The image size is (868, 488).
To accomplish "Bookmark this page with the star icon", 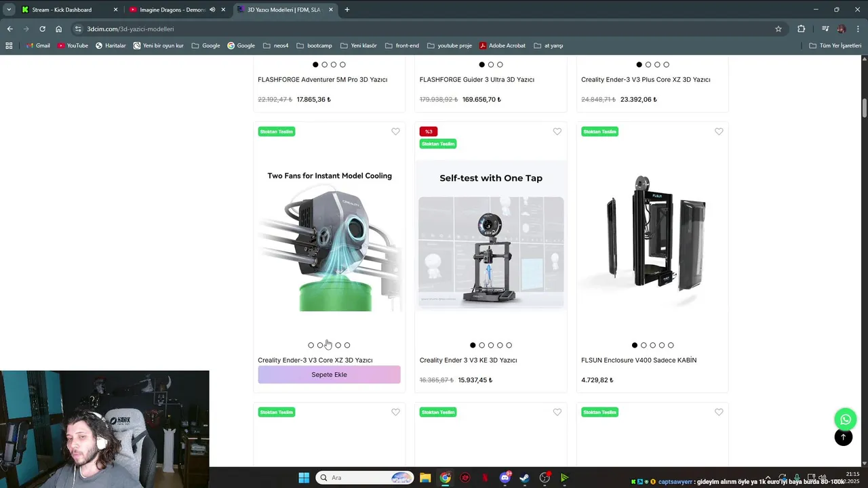I will tap(778, 29).
